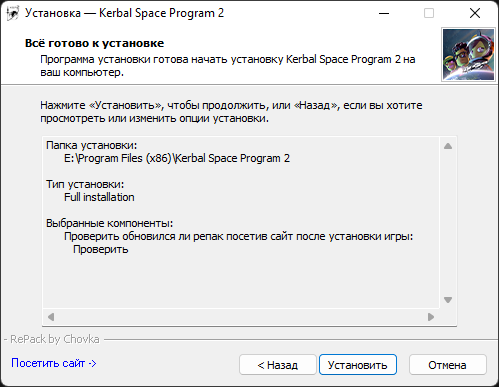Viewport: 499px width, 387px height.
Task: Click the RePack by Chovka label
Action: point(55,339)
